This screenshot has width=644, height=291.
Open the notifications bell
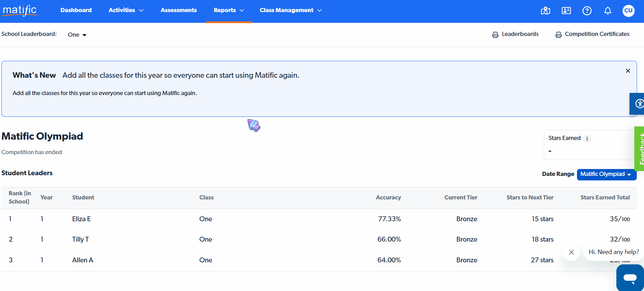click(608, 11)
